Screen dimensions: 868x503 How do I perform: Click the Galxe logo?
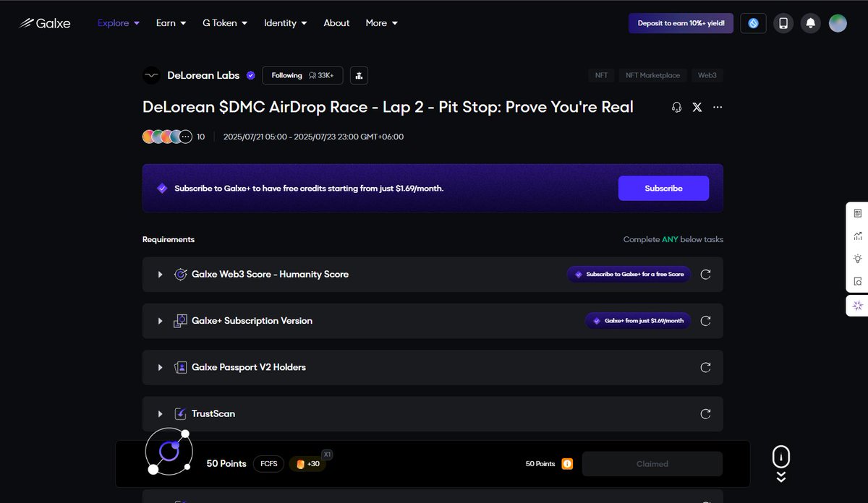(x=45, y=23)
